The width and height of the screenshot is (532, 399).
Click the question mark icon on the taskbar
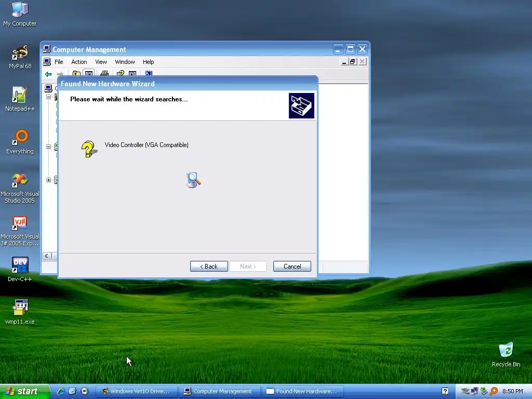pos(445,391)
